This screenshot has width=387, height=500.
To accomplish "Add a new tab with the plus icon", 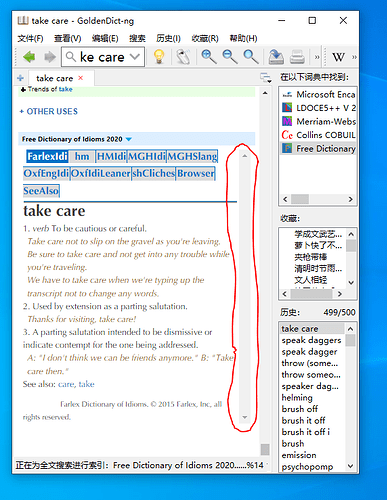I will click(20, 78).
